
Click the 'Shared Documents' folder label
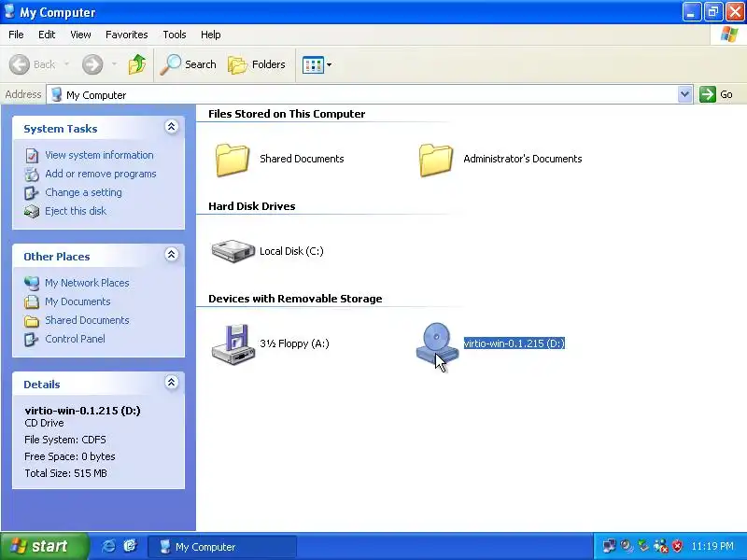coord(302,159)
